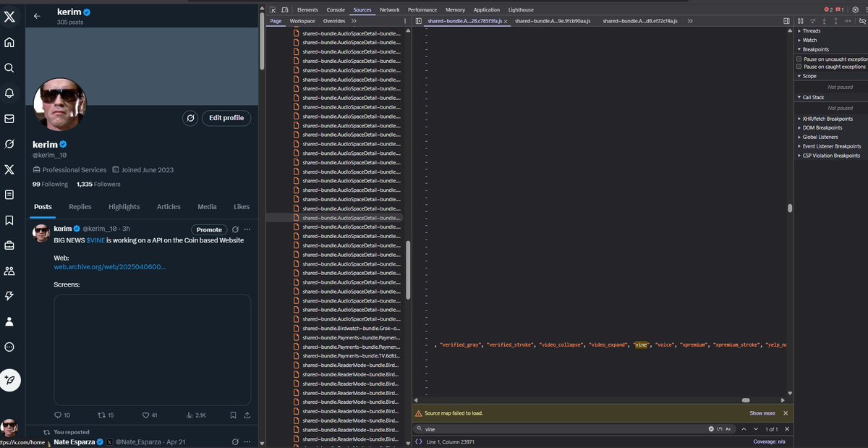Click the Promote button on post
The height and width of the screenshot is (448, 868).
pyautogui.click(x=209, y=229)
